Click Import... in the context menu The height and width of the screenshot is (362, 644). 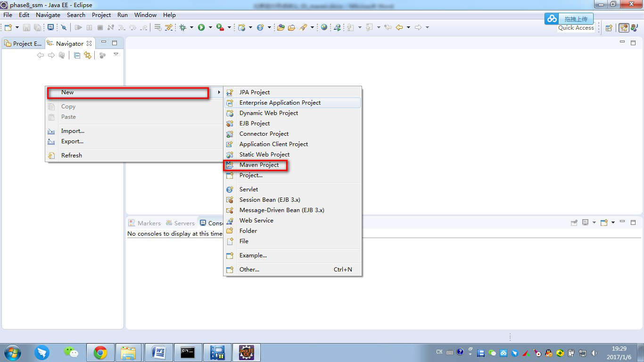click(73, 131)
